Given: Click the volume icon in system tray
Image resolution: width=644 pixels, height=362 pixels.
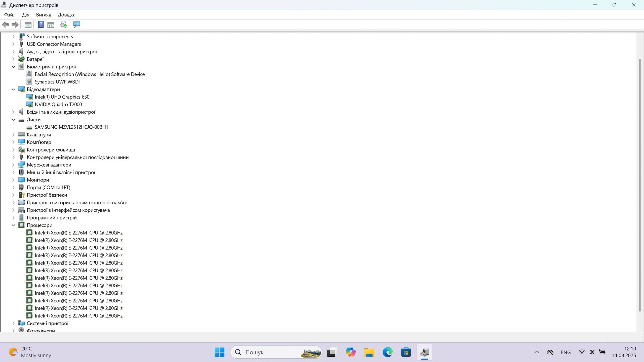Looking at the screenshot, I should coord(591,352).
